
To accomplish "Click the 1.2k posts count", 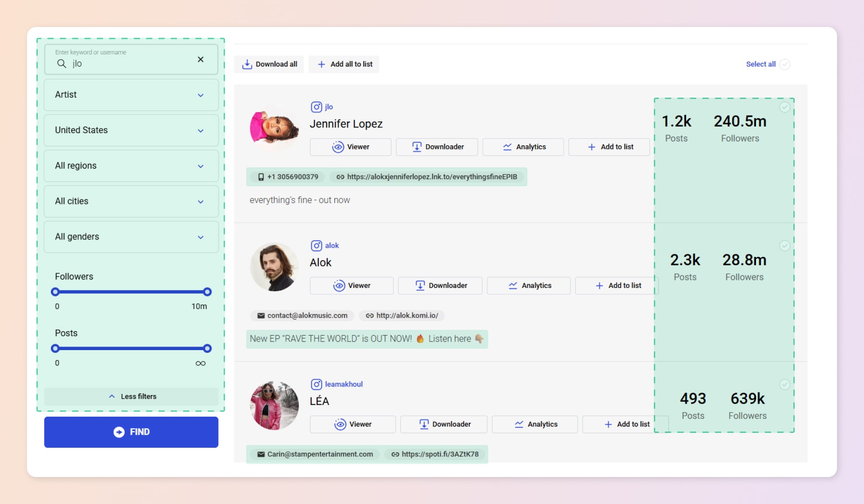I will (x=676, y=121).
